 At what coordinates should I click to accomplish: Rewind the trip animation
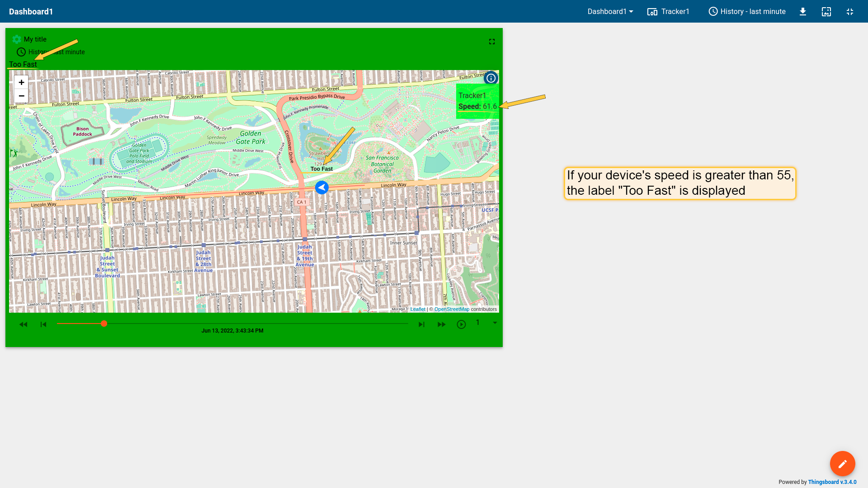(x=24, y=324)
